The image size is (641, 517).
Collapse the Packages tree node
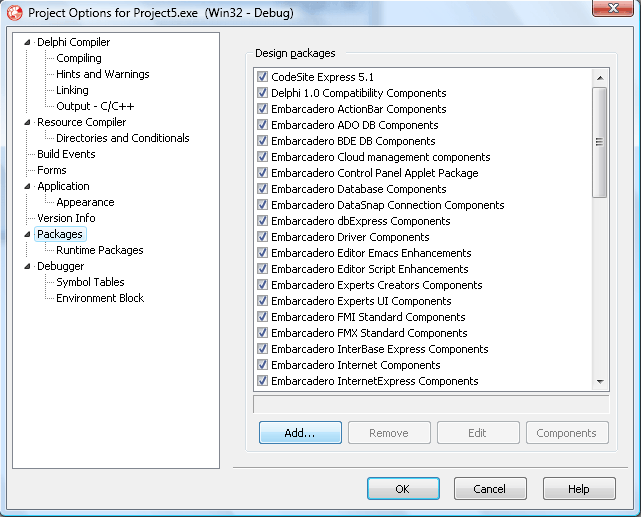point(27,234)
